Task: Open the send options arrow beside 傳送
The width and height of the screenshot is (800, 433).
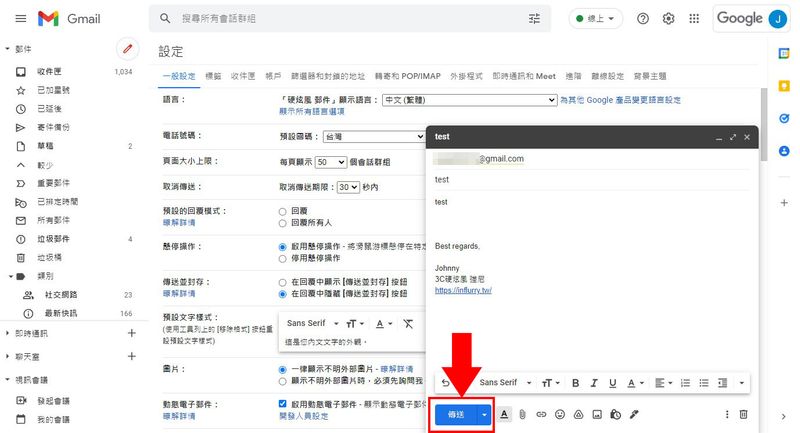Action: pyautogui.click(x=484, y=414)
